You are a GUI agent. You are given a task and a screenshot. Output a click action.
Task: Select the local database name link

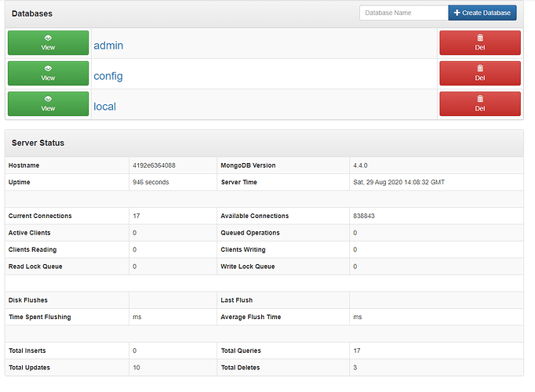click(x=104, y=106)
